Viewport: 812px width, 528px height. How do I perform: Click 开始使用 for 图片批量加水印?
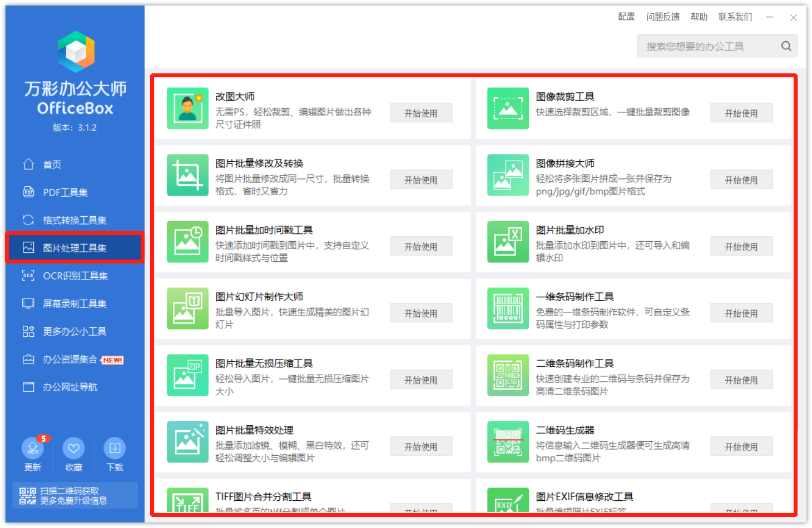741,246
